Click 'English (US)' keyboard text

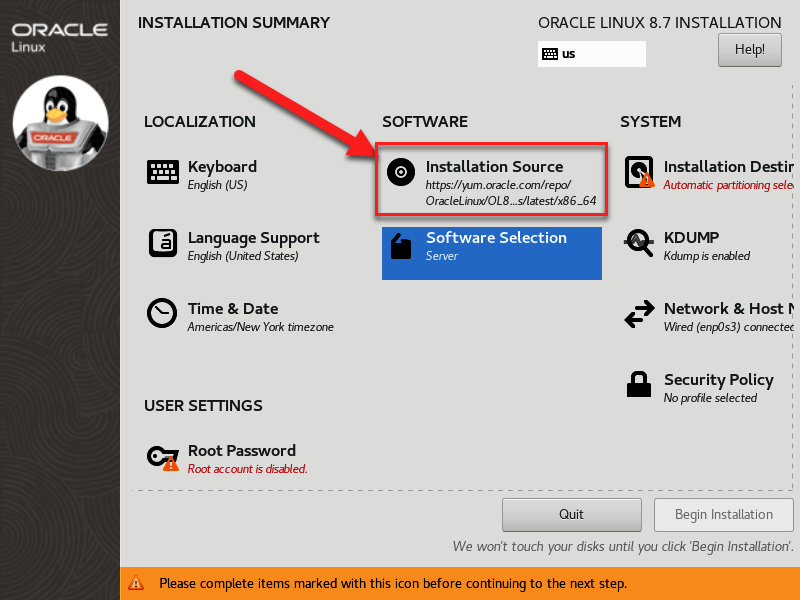click(217, 185)
